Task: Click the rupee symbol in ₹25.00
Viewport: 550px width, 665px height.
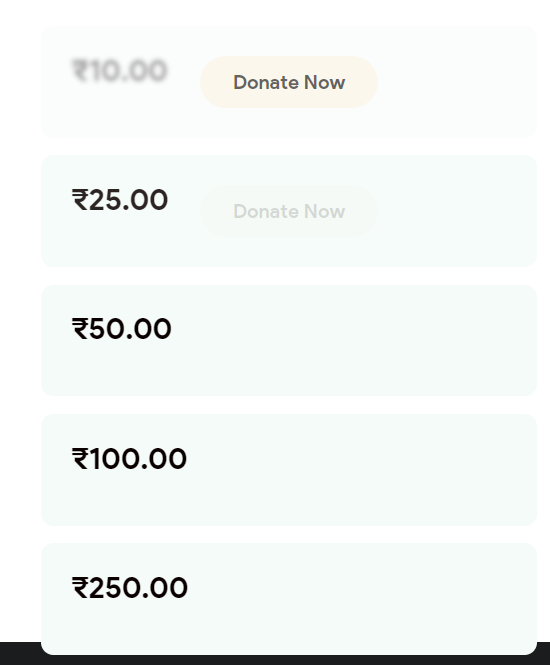Action: (80, 200)
